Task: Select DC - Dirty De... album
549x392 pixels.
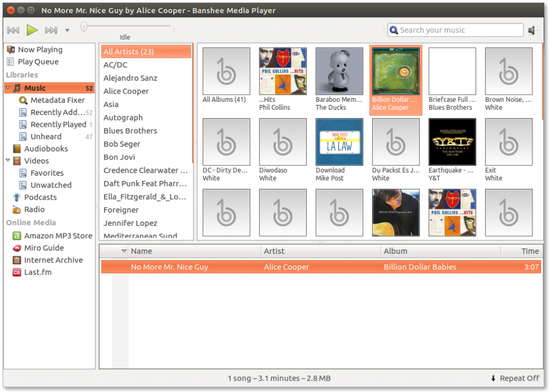Action: [226, 142]
